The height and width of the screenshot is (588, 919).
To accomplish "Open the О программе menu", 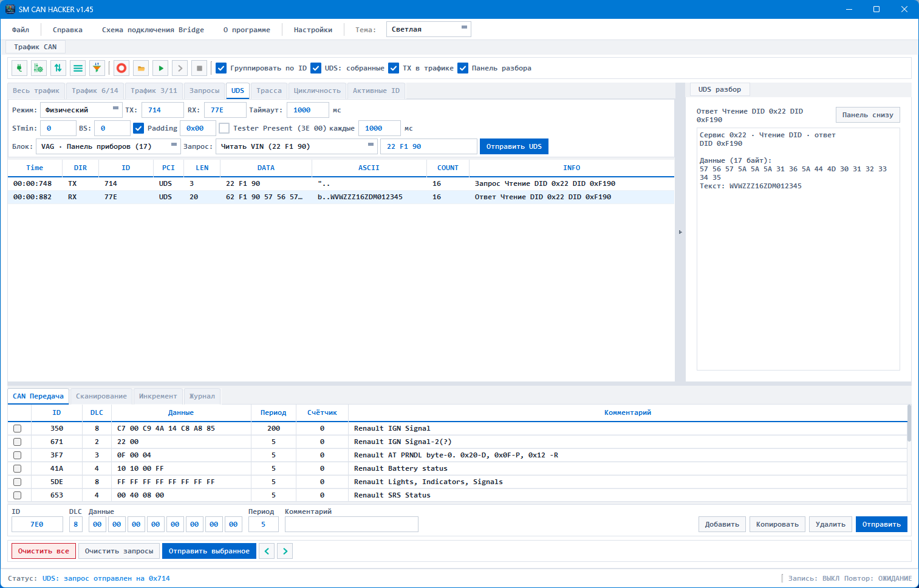I will pyautogui.click(x=247, y=30).
